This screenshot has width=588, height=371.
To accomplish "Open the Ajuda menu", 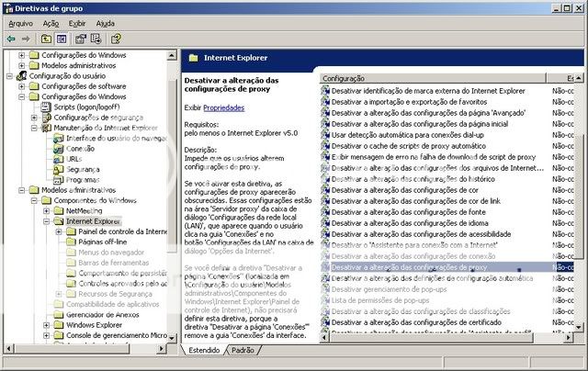I will click(x=105, y=24).
